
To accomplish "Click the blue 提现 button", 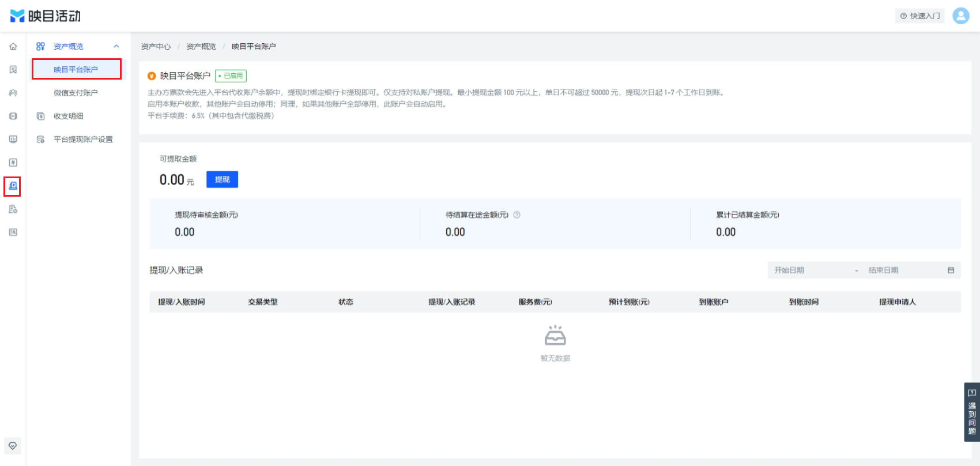I will click(x=222, y=179).
